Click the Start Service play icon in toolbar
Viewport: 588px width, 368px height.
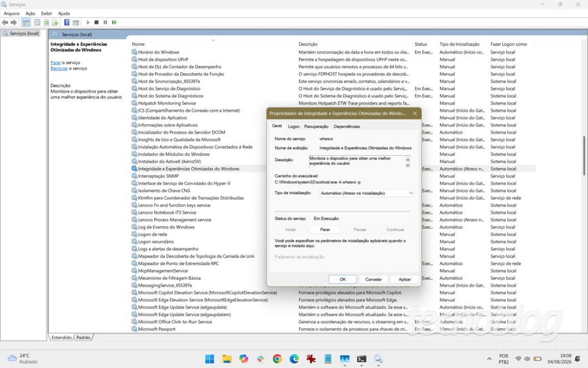(88, 23)
